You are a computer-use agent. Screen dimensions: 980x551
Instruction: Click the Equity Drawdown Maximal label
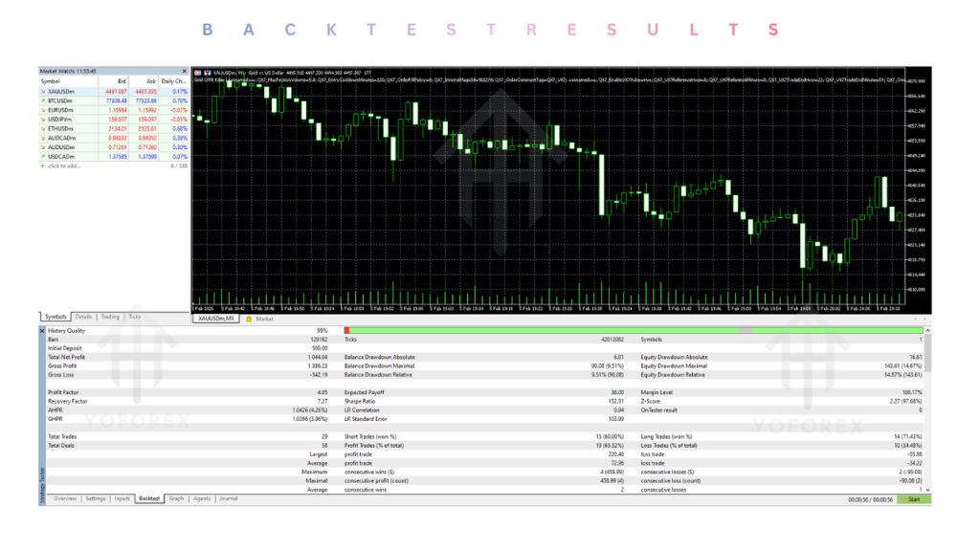pos(674,366)
